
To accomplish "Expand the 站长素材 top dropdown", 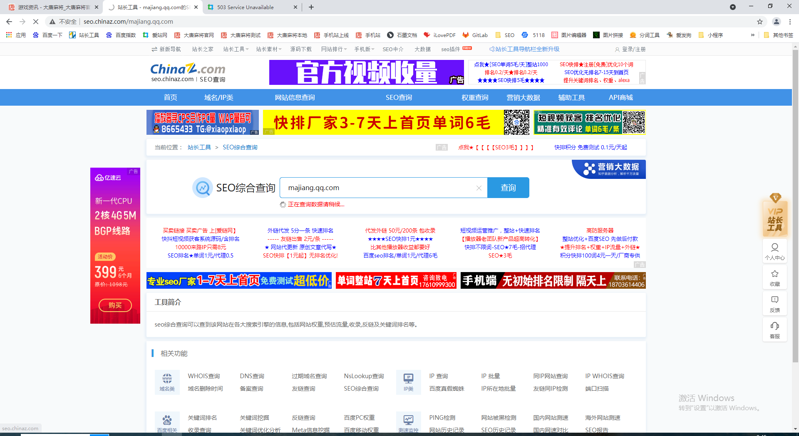I will [x=269, y=49].
